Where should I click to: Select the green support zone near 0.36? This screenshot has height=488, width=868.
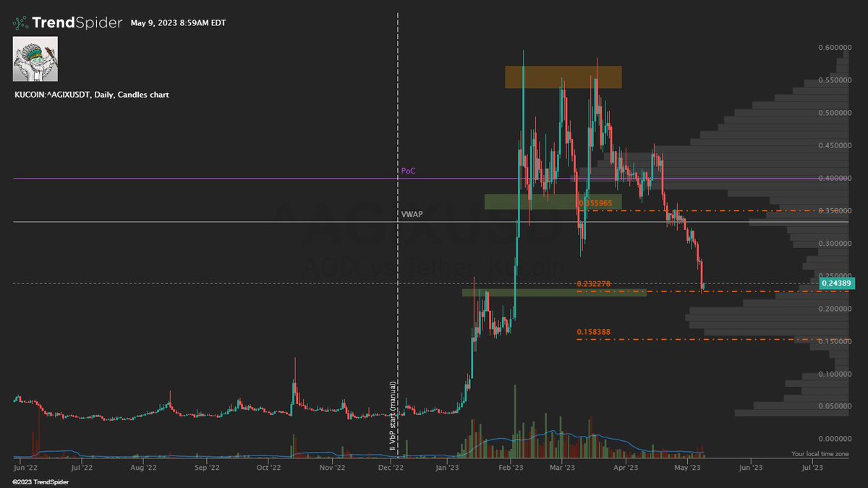click(553, 202)
